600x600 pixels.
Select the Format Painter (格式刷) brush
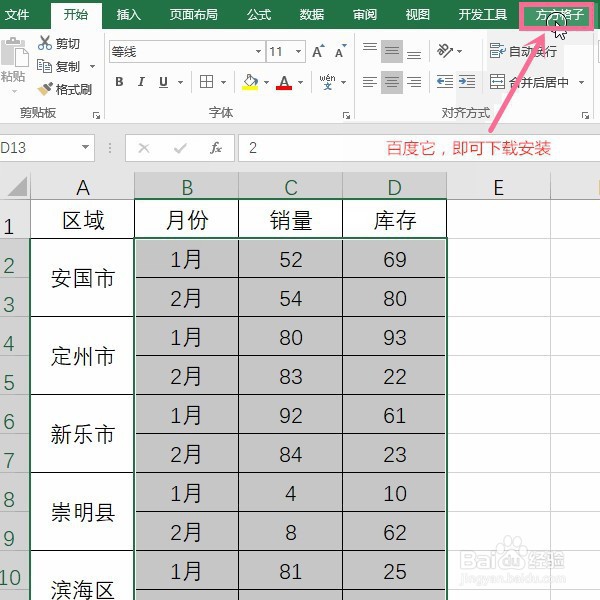click(x=45, y=89)
